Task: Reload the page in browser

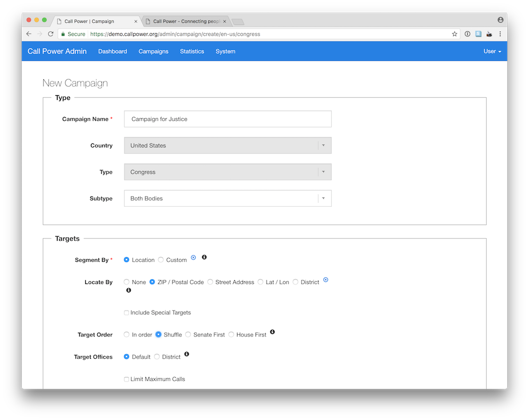Action: [x=51, y=34]
